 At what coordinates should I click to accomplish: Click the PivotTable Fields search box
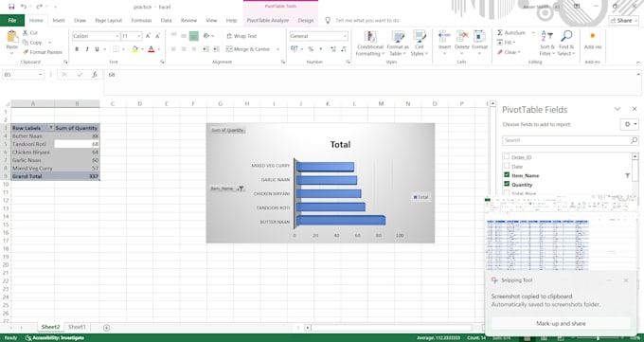[570, 140]
